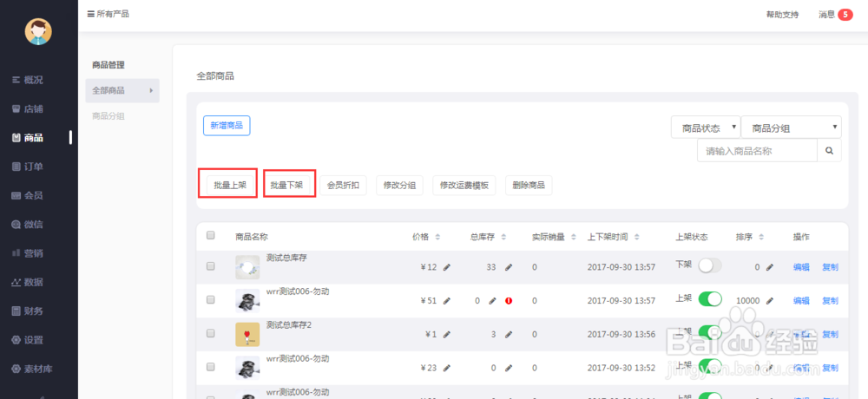The height and width of the screenshot is (399, 868).
Task: Open the 概况 overview section
Action: click(x=28, y=80)
